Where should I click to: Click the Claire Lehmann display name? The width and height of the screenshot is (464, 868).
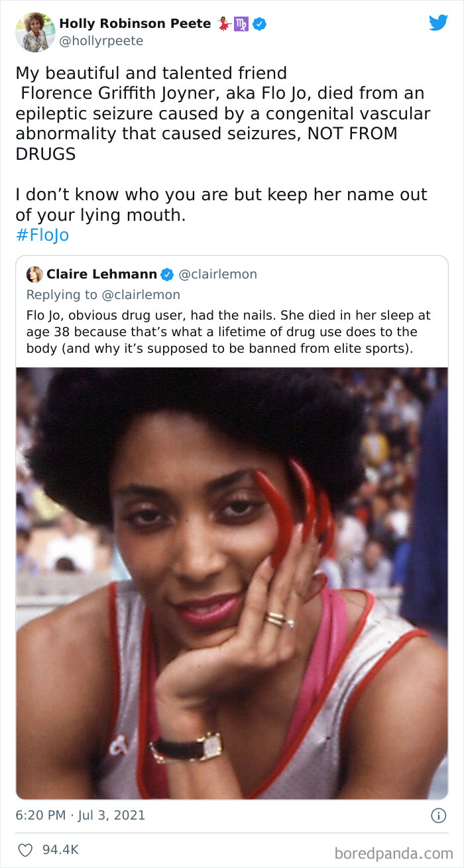tap(101, 275)
